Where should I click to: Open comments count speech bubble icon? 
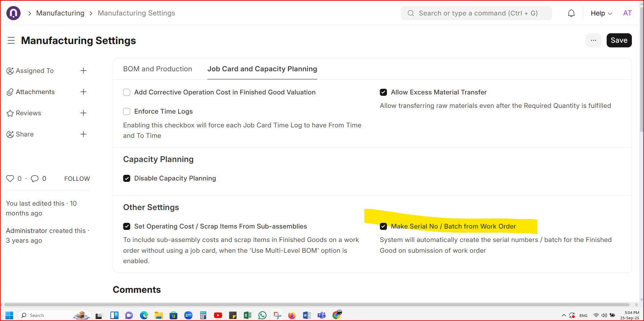click(x=35, y=178)
